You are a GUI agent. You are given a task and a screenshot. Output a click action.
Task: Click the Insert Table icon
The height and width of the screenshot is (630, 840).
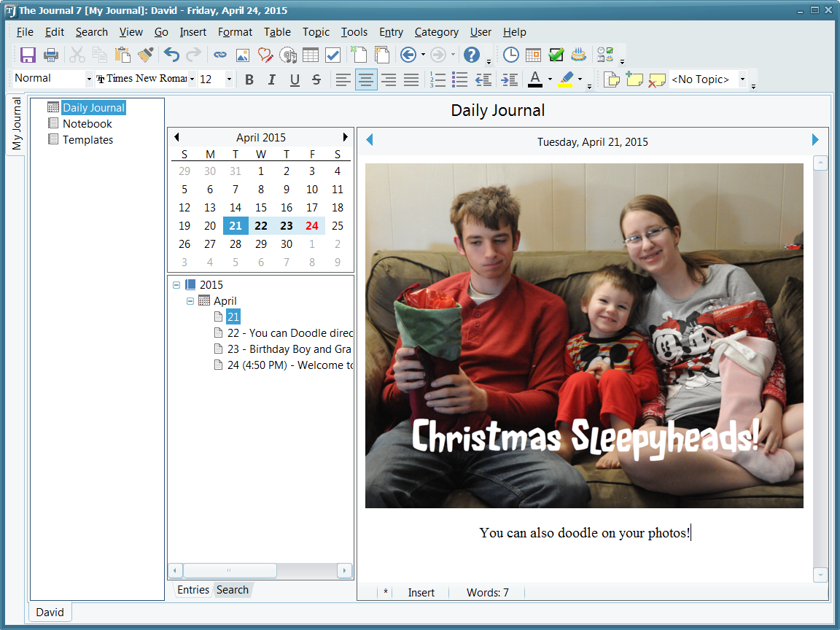point(311,55)
